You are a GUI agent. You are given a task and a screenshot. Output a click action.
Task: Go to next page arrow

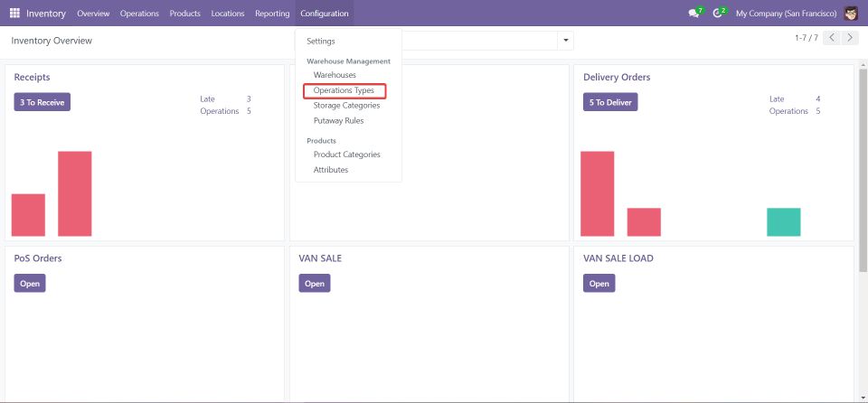[852, 38]
